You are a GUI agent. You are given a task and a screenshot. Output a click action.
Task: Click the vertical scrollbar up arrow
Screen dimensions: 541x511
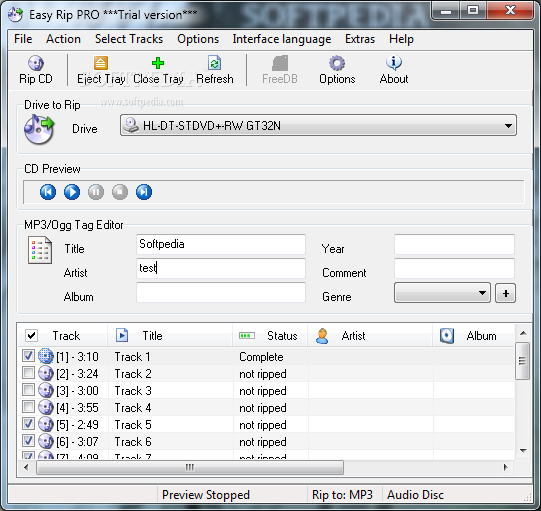point(523,333)
